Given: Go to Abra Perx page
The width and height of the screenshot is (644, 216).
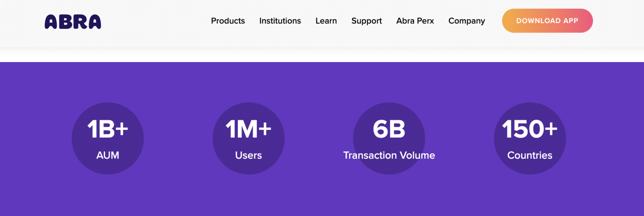Looking at the screenshot, I should click(x=415, y=21).
